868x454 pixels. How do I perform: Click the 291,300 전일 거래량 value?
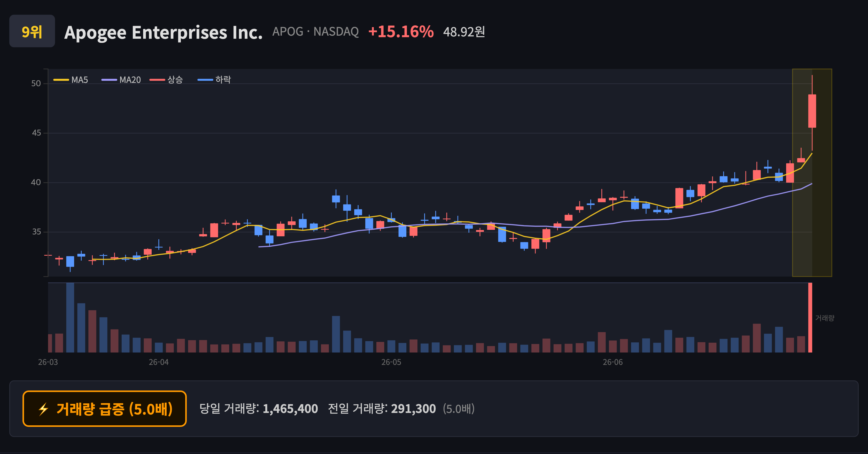point(413,409)
